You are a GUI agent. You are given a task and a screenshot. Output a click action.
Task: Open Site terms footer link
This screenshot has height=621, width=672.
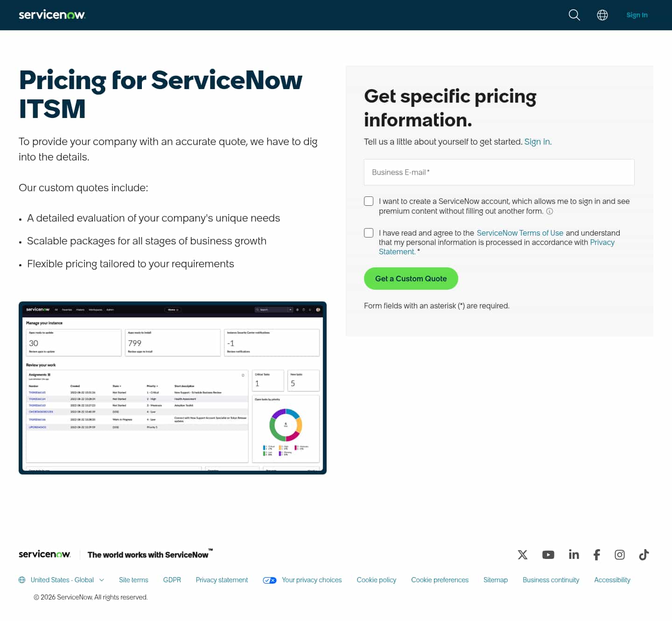coord(133,580)
